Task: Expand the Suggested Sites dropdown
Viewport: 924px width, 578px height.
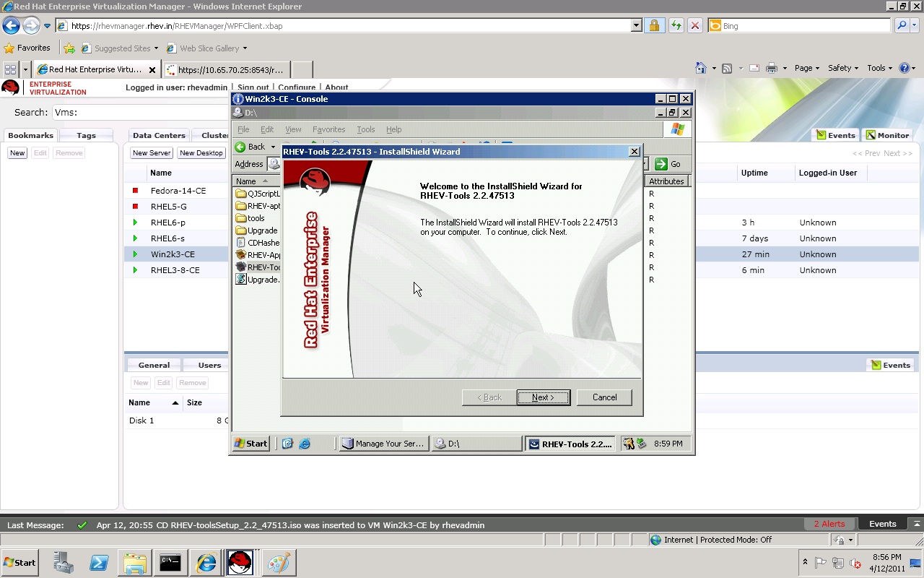Action: 156,48
